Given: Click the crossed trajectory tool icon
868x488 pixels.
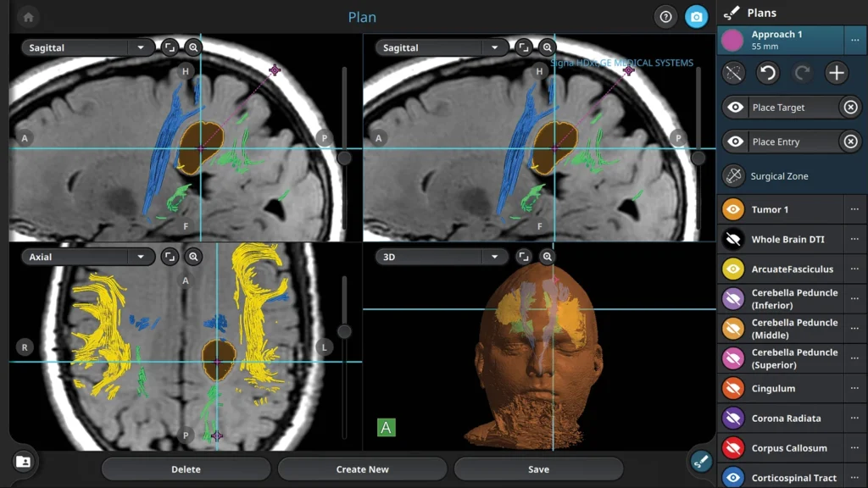Looking at the screenshot, I should pos(733,73).
